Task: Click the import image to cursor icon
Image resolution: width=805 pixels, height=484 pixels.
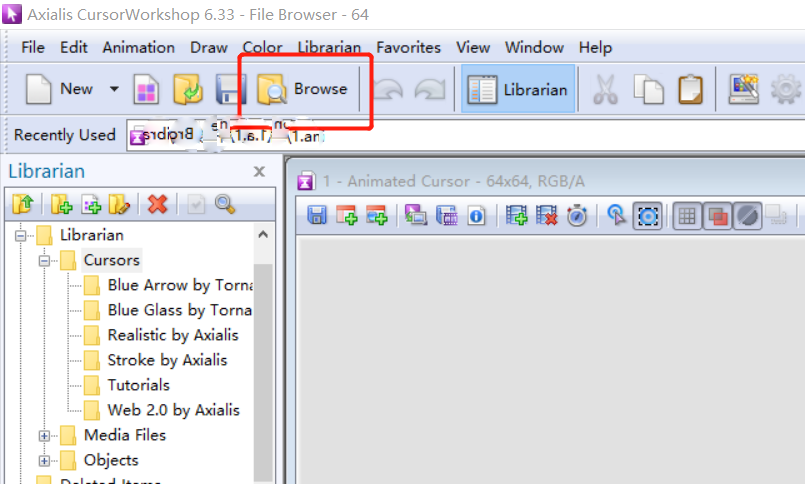Action: pyautogui.click(x=415, y=215)
